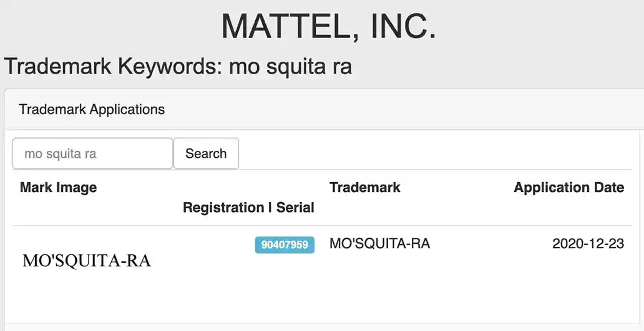Screen dimensions: 644x331
Task: Click the word Serial in the column header
Action: 295,208
